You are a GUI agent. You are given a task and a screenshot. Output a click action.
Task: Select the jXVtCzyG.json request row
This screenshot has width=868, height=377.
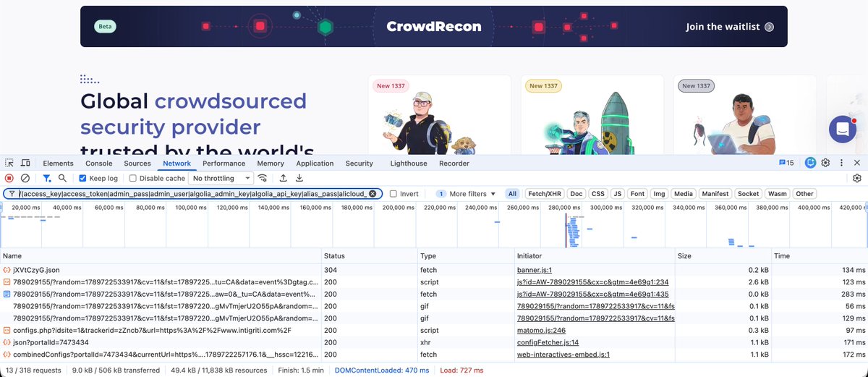point(434,269)
